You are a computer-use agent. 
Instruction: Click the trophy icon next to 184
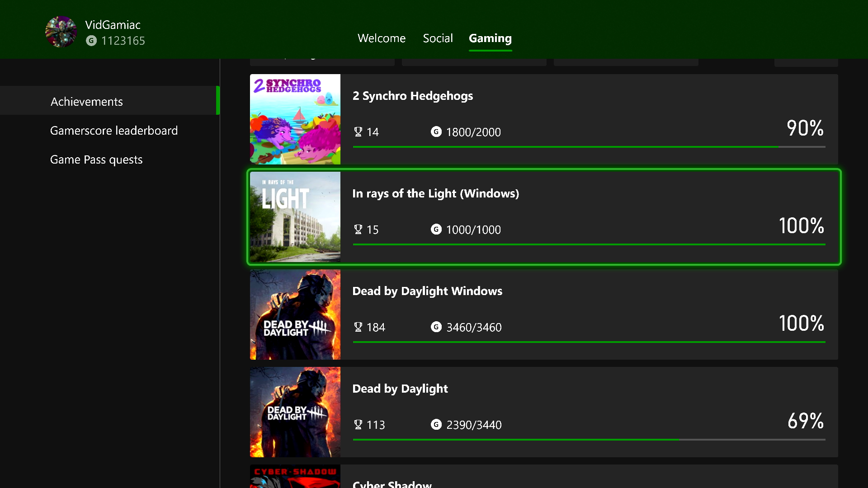[358, 327]
